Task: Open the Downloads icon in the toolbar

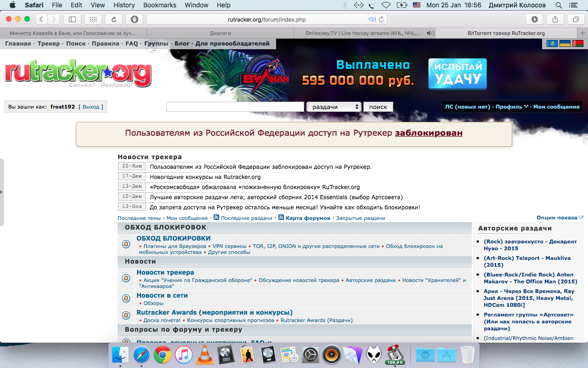Action: coord(534,19)
